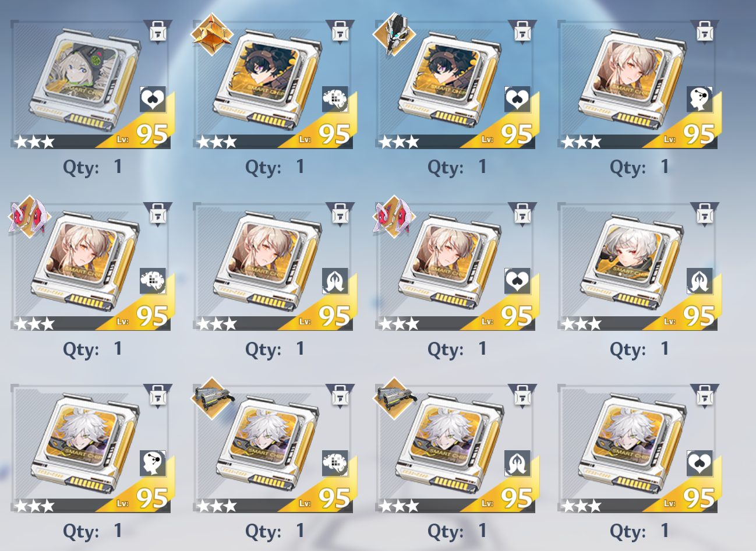Click head-profile icon on top-row blonde chip
The height and width of the screenshot is (551, 756).
pos(700,100)
